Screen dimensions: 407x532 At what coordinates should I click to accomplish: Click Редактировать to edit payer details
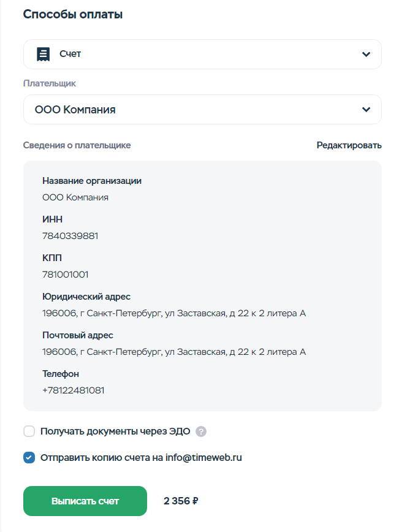349,145
